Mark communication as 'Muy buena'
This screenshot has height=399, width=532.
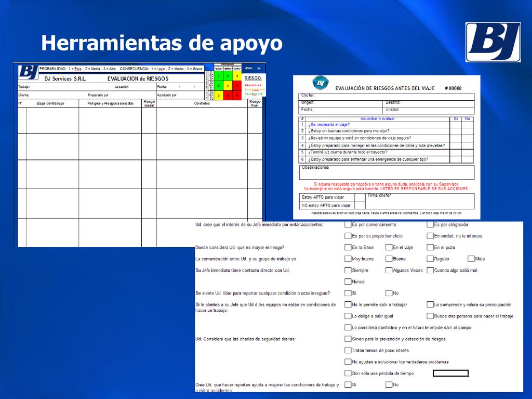(x=348, y=259)
